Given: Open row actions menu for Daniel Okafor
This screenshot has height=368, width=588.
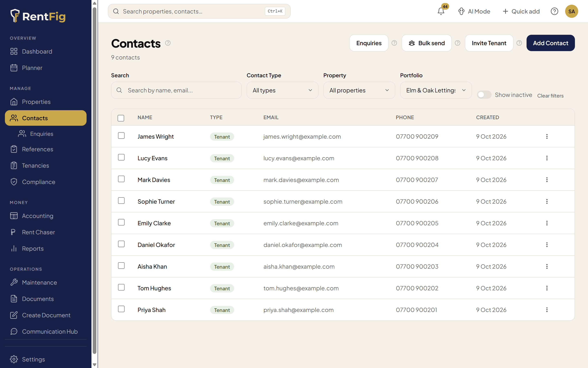Looking at the screenshot, I should [547, 245].
